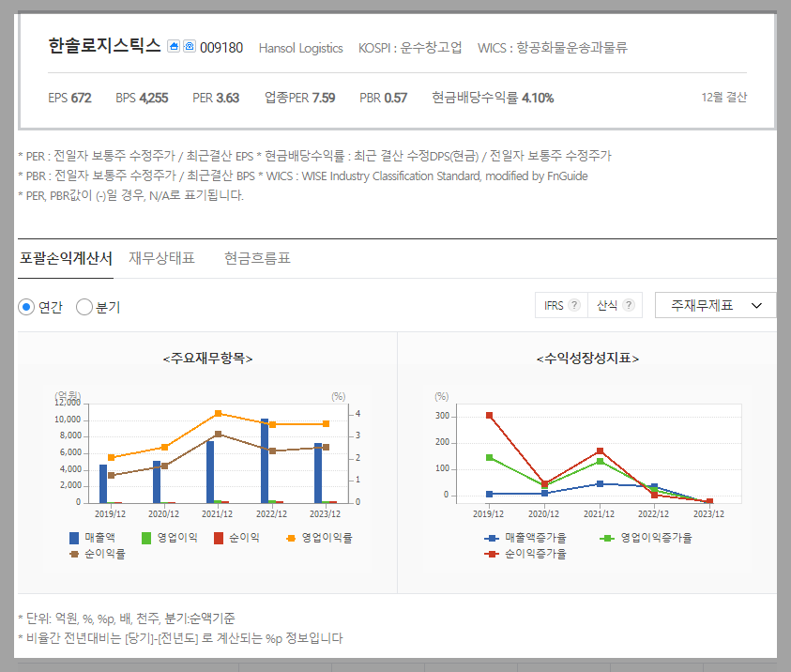Click the WICS : 항공화물운송과물류 label
This screenshot has width=791, height=672.
pos(553,48)
